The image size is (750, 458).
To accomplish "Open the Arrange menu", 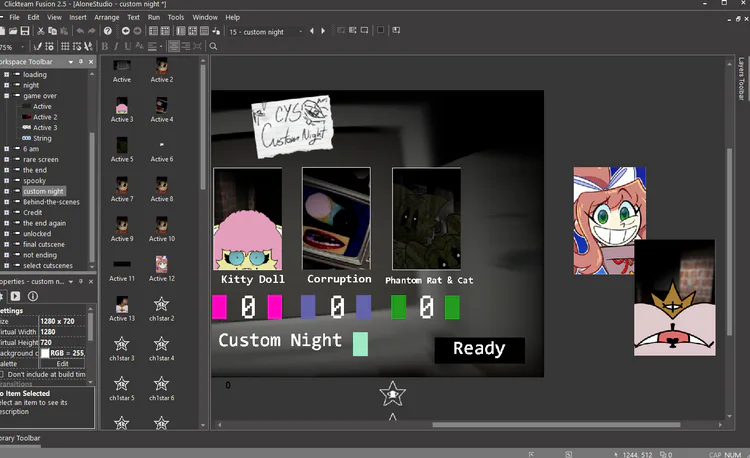I will click(107, 17).
